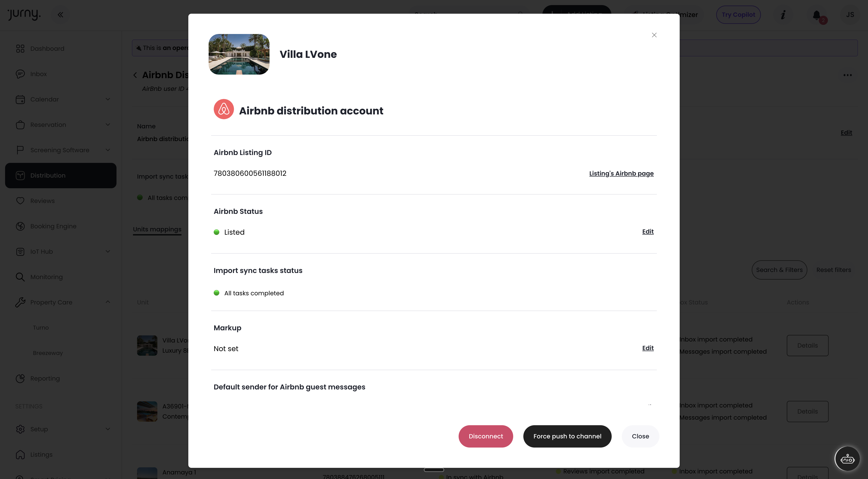This screenshot has height=479, width=868.
Task: Edit the Airbnb Status
Action: point(648,232)
